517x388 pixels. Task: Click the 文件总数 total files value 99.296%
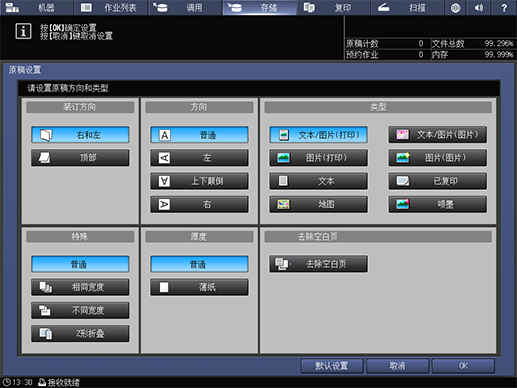[499, 43]
